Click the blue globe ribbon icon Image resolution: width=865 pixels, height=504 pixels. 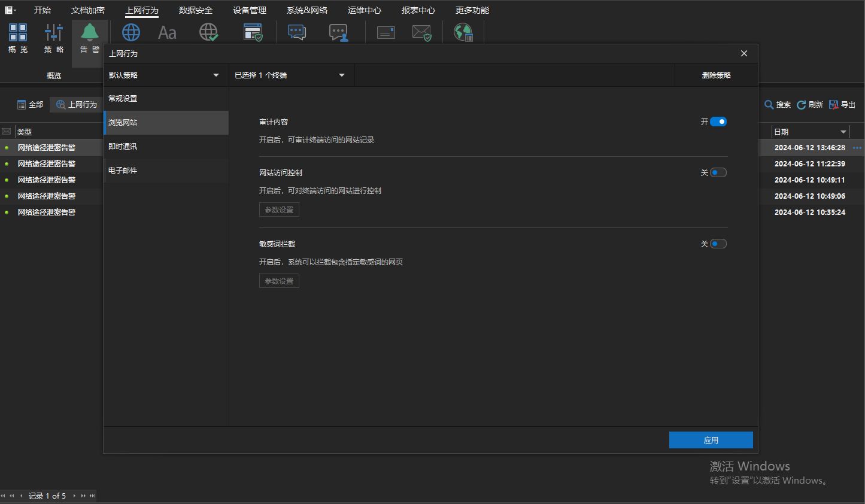(x=131, y=32)
